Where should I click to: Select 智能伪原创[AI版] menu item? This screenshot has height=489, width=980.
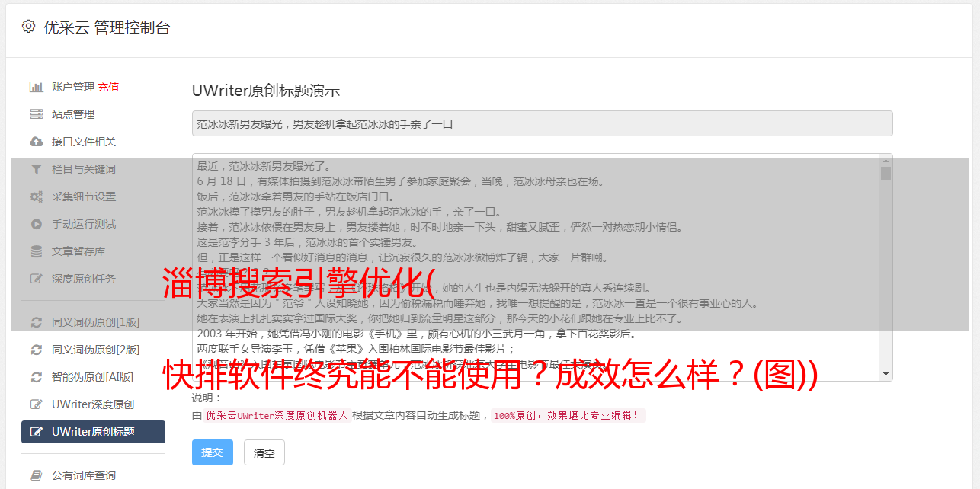click(x=93, y=377)
